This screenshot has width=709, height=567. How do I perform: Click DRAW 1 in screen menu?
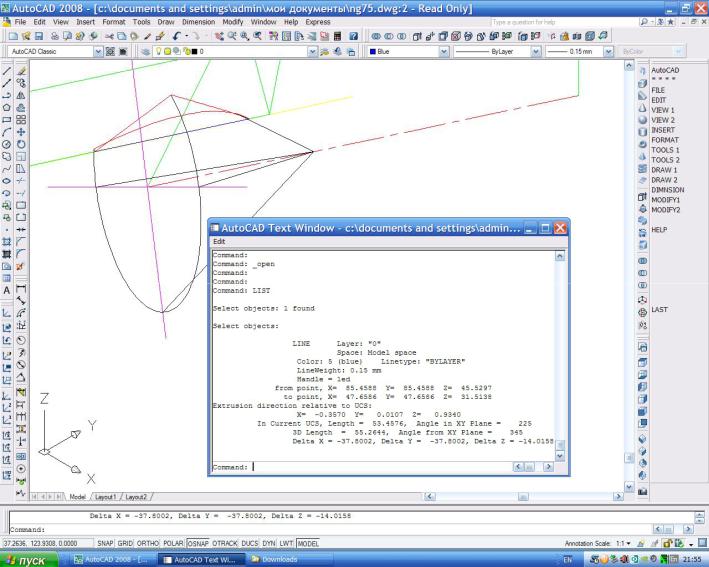[664, 170]
